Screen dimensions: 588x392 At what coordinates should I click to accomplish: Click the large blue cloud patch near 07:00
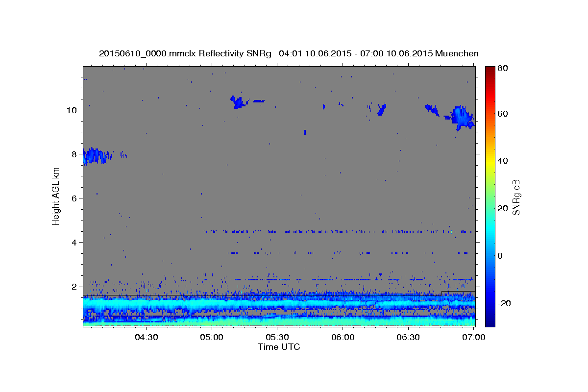(x=462, y=117)
